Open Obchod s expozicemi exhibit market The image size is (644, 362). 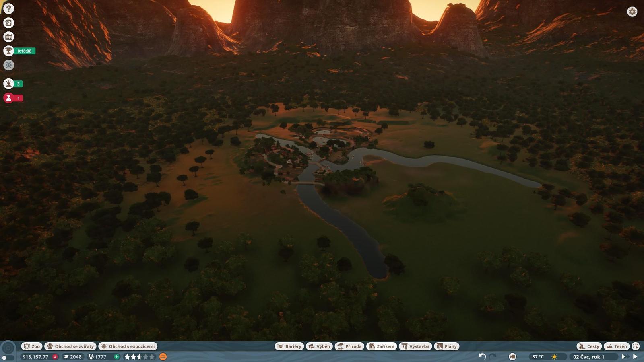[x=128, y=346]
